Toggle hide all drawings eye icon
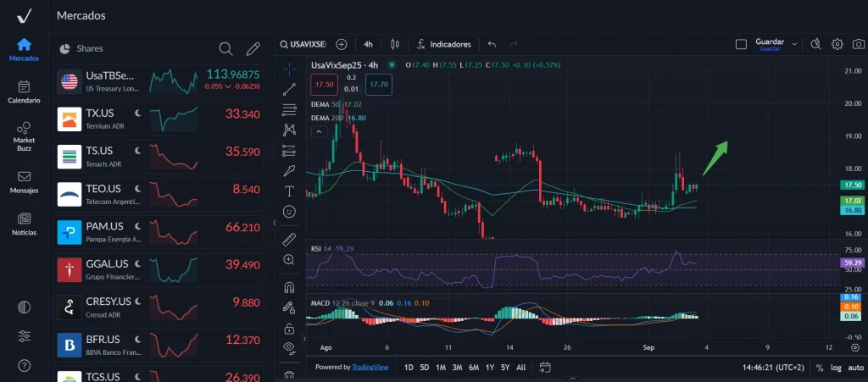The image size is (868, 382). point(289,348)
